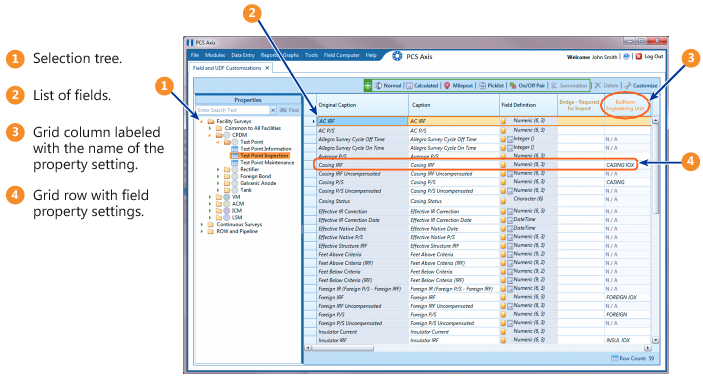Click the PCS Axis title bar app icon
The width and height of the screenshot is (703, 376).
tap(190, 43)
